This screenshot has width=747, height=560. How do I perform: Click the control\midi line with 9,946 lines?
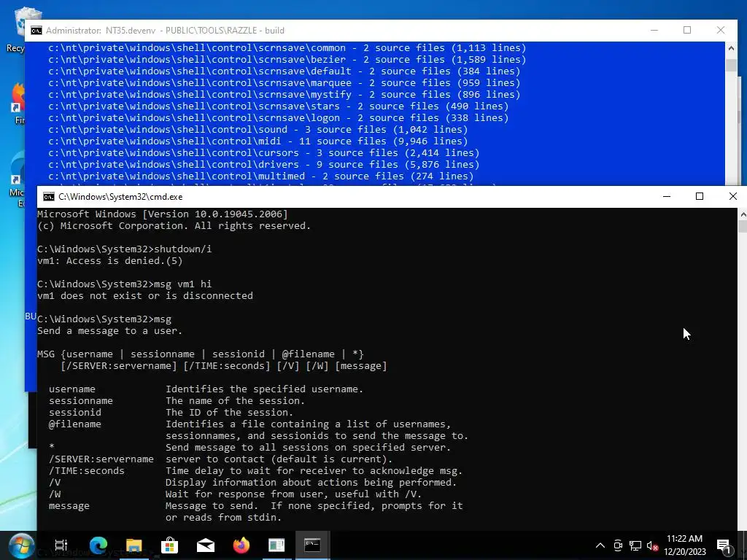(258, 141)
